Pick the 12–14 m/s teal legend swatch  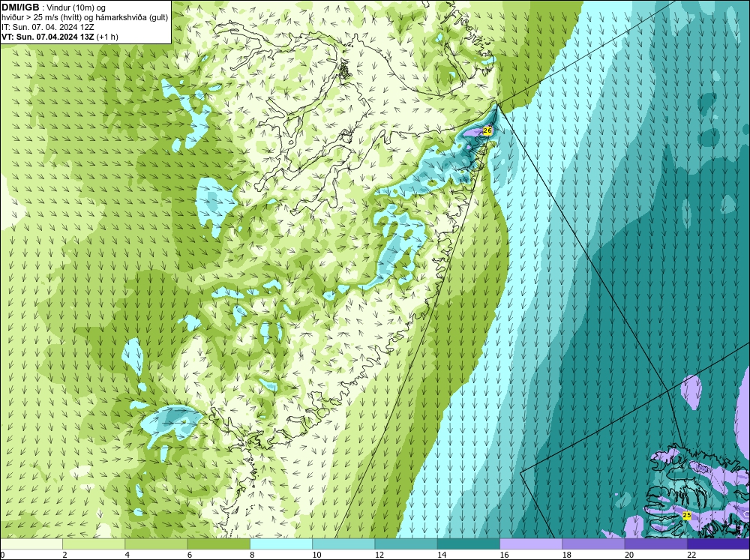(406, 544)
